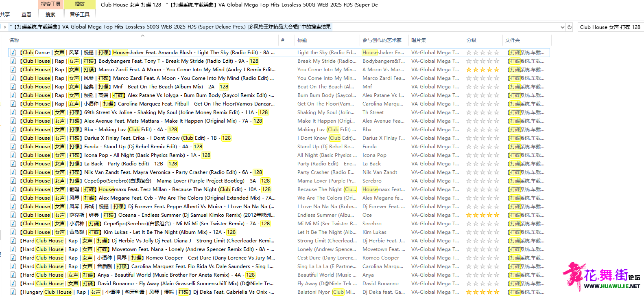Click file icon of Serebro Mama Lover
Image resolution: width=644 pixels, height=297 pixels.
pos(13,181)
